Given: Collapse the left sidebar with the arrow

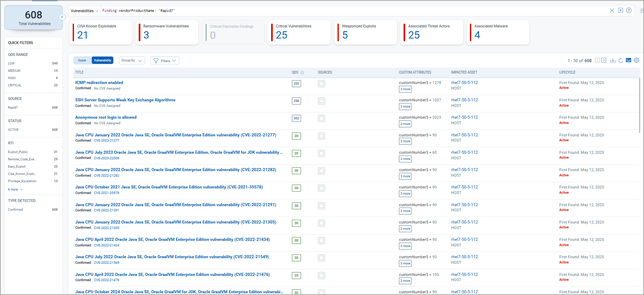Looking at the screenshot, I should pyautogui.click(x=62, y=17).
